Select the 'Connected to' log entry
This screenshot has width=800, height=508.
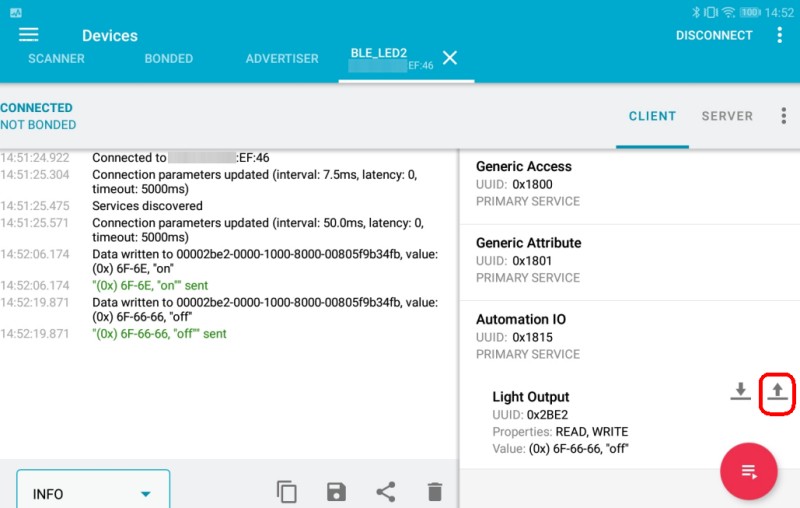coord(181,158)
